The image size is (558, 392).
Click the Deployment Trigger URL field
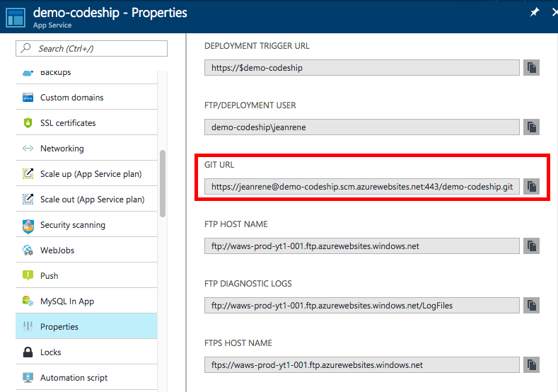point(362,68)
